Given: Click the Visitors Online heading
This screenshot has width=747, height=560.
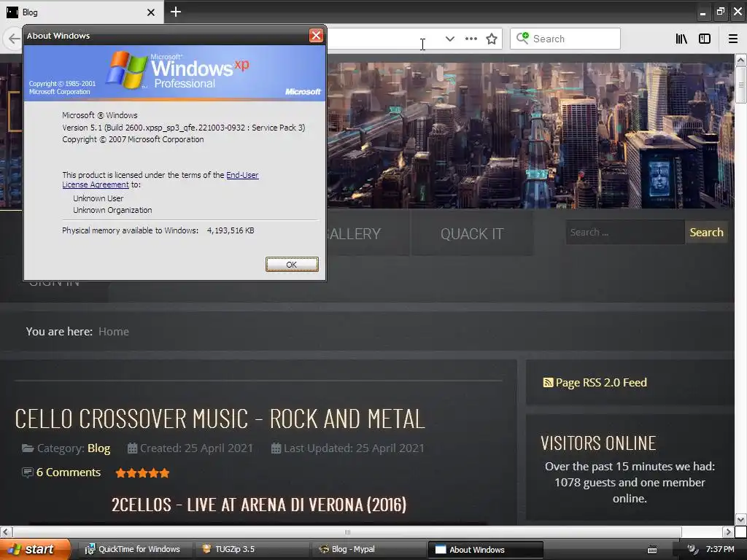Looking at the screenshot, I should (598, 443).
